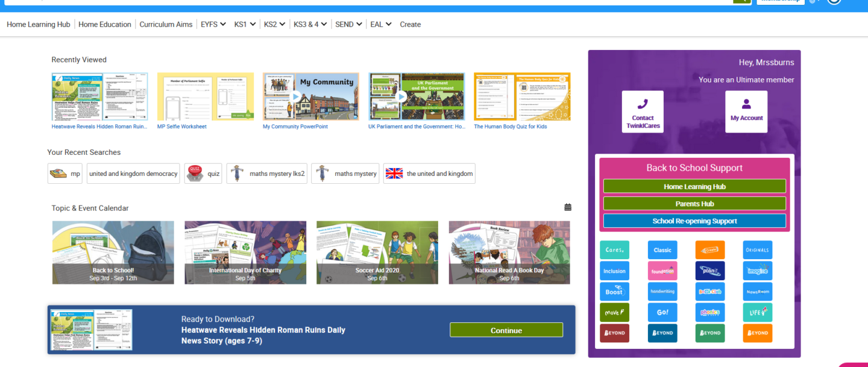
Task: Open the green Move tile
Action: click(x=614, y=312)
